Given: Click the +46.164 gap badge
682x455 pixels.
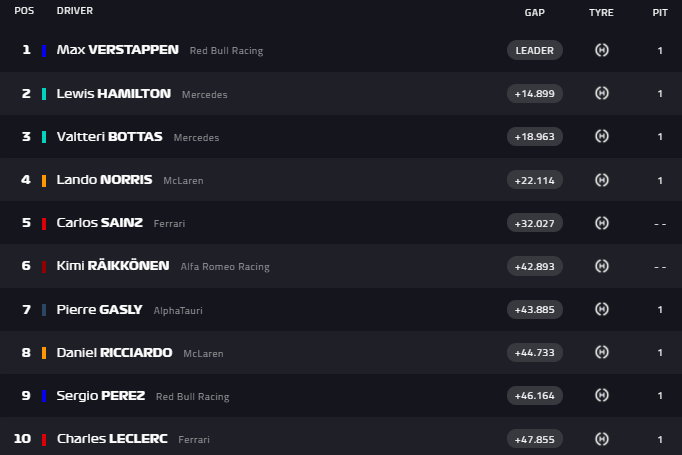Looking at the screenshot, I should pyautogui.click(x=535, y=396).
